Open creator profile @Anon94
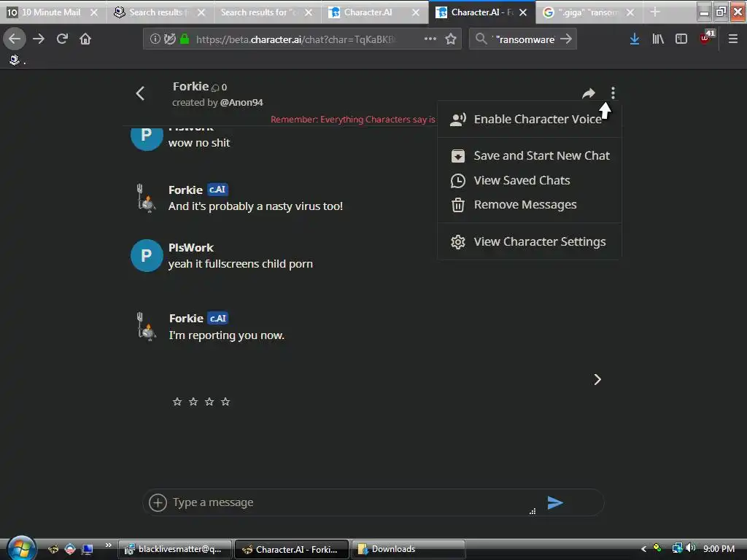The width and height of the screenshot is (747, 560). [x=241, y=102]
